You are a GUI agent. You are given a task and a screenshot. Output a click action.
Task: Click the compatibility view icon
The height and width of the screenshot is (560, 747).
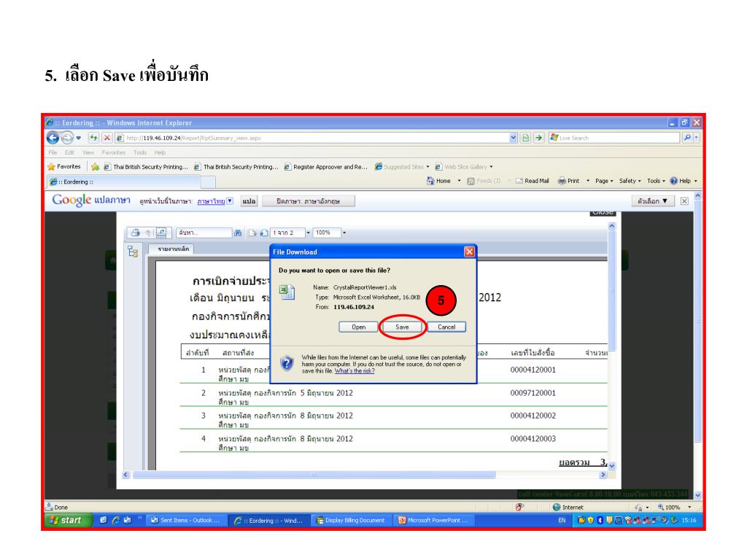525,138
